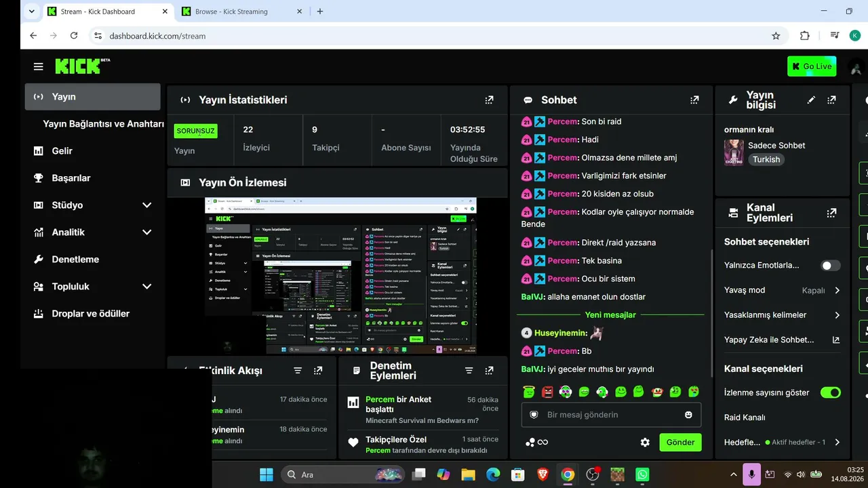868x488 pixels.
Task: Click the Yayın Ön İzlemesi preview image
Action: (x=340, y=276)
